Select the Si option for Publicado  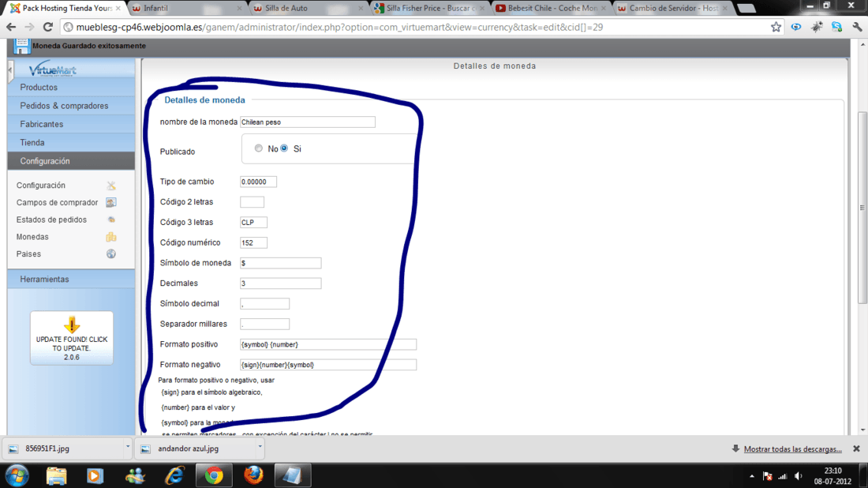tap(284, 148)
